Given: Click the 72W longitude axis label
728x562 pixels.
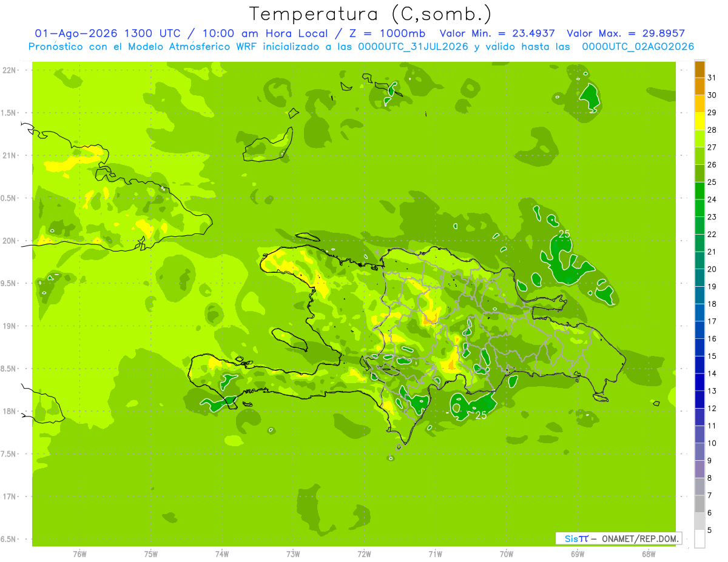Looking at the screenshot, I should (364, 554).
